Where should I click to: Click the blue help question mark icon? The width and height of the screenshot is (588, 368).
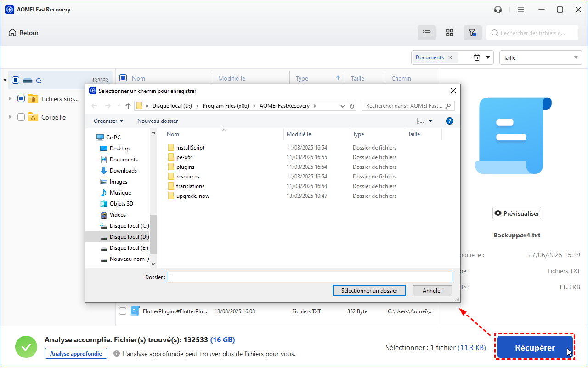(450, 121)
